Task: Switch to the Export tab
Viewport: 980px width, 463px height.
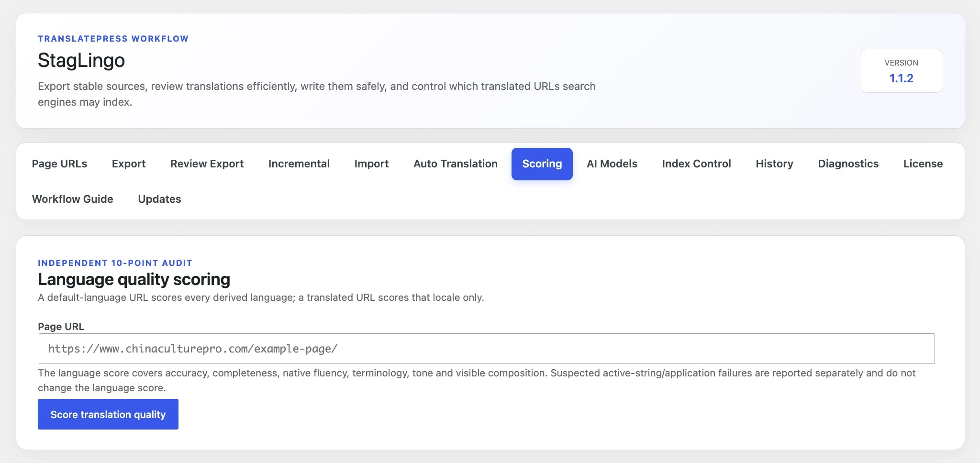Action: [x=129, y=164]
